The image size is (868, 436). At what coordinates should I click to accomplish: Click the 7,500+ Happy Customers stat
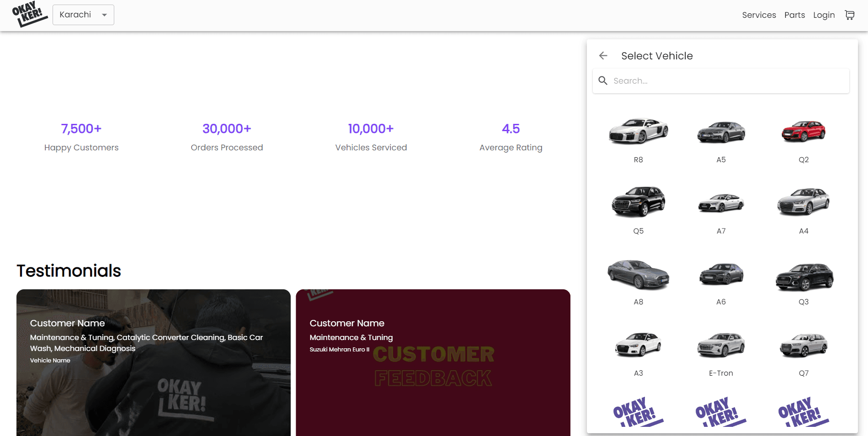(81, 137)
